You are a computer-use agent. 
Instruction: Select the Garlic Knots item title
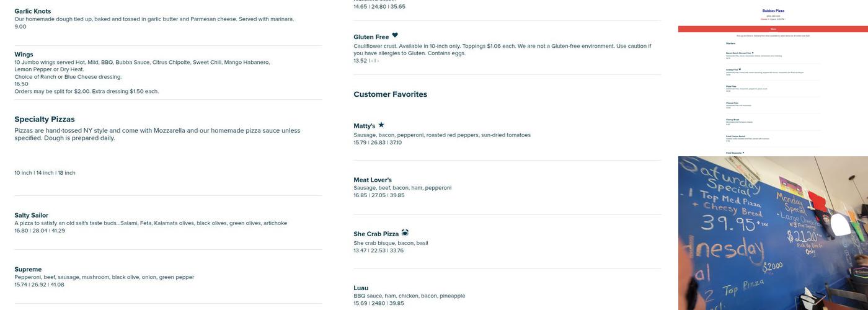tap(33, 11)
